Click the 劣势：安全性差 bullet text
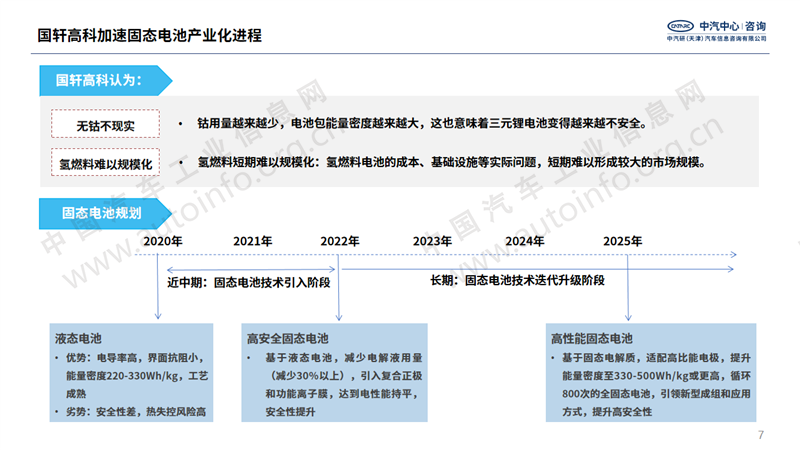Screen dimensions: 800x450 (x=136, y=412)
